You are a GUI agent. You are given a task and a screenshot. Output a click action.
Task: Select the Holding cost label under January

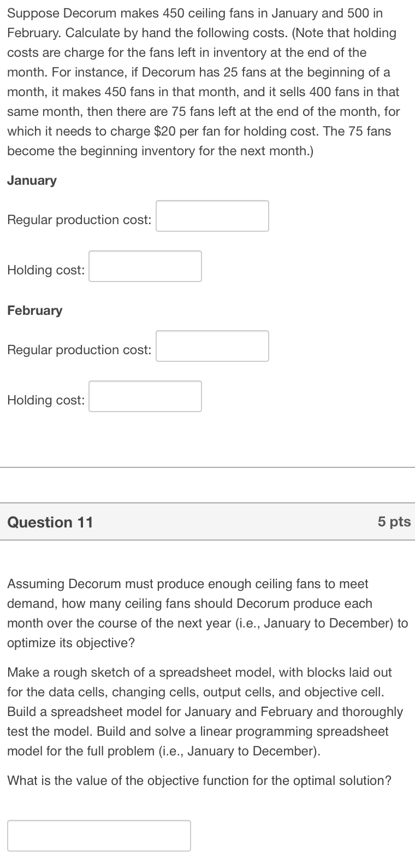[45, 270]
